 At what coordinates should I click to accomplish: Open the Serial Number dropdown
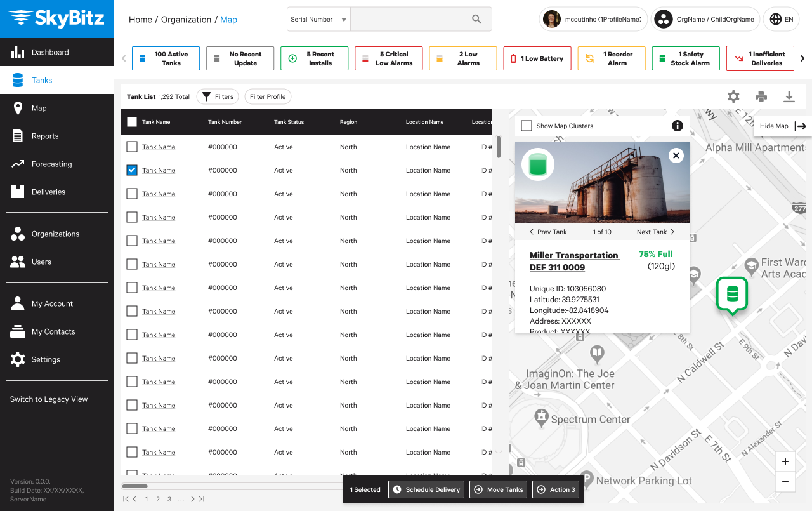[x=318, y=20]
